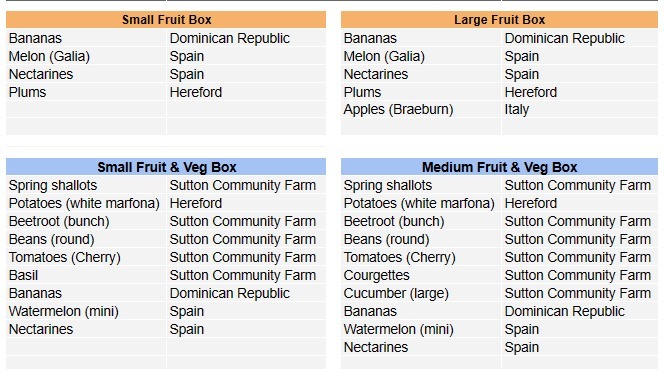Select Plums cell in Small Fruit Box
The width and height of the screenshot is (664, 373).
(86, 92)
